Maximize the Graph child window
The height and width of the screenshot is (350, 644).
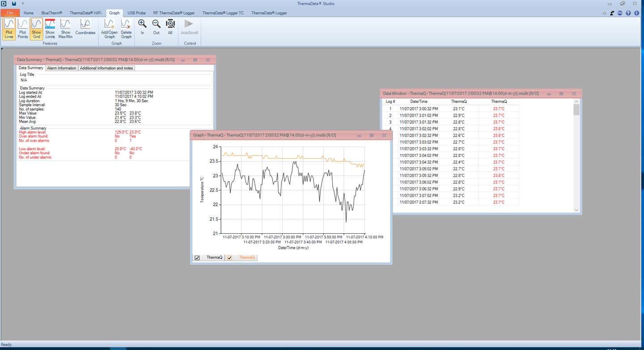click(372, 135)
